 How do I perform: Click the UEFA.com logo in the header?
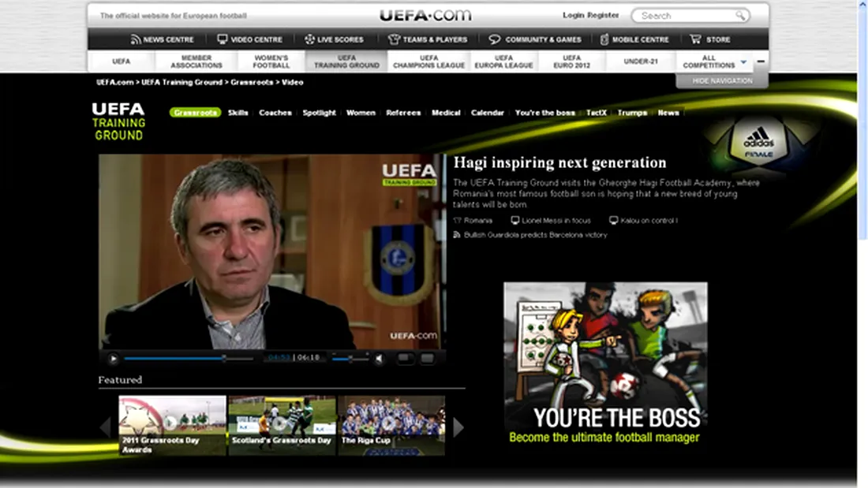(425, 15)
